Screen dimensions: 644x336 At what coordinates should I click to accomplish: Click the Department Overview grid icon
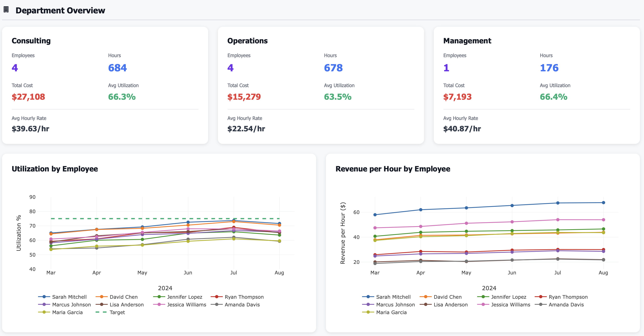coord(6,10)
